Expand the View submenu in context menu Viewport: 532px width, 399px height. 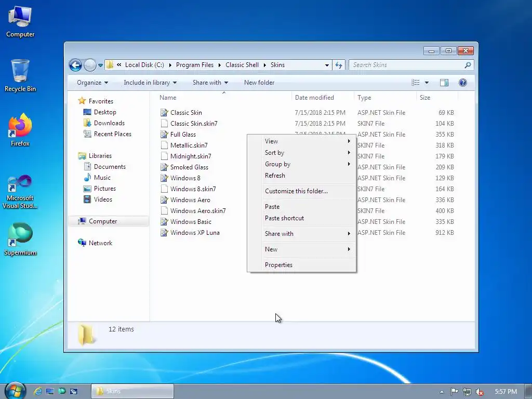[302, 141]
